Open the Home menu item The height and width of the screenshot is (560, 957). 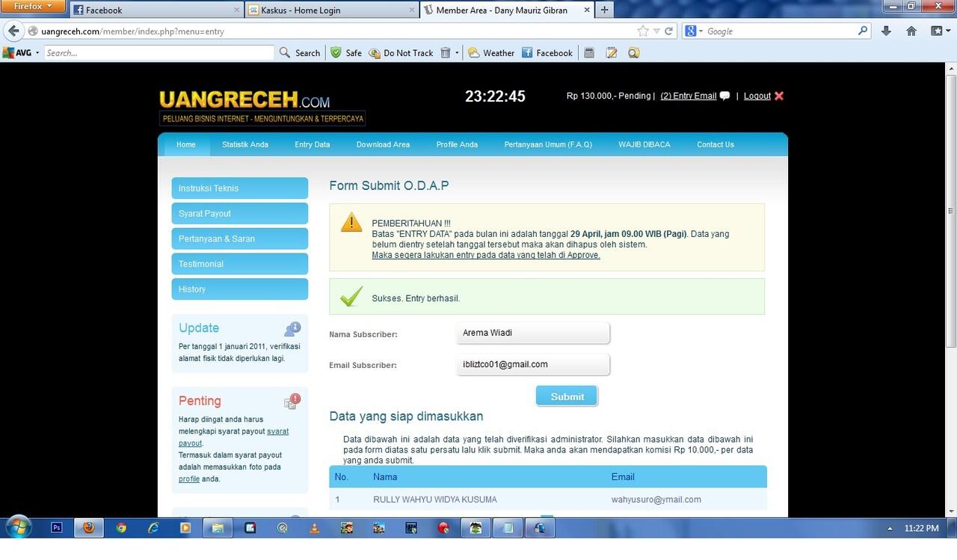point(186,144)
